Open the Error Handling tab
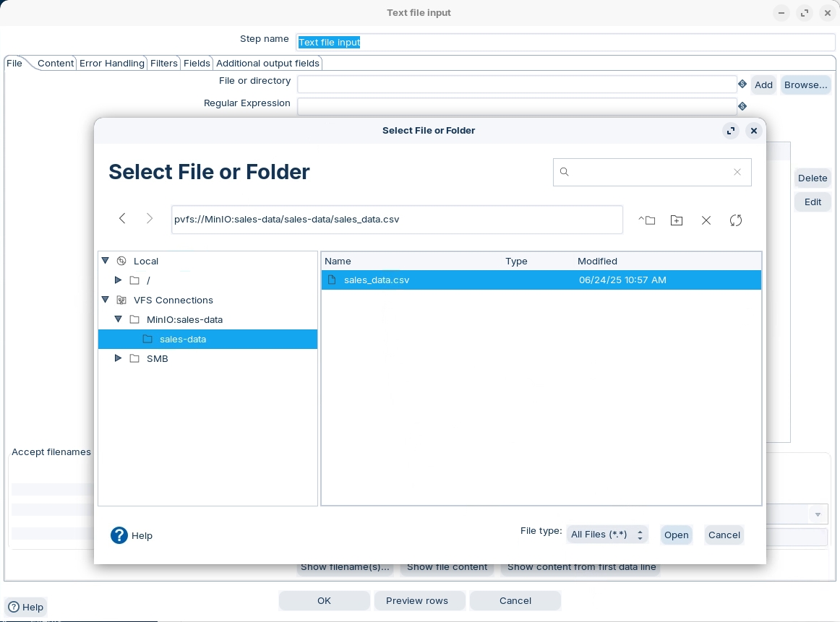 pyautogui.click(x=111, y=64)
